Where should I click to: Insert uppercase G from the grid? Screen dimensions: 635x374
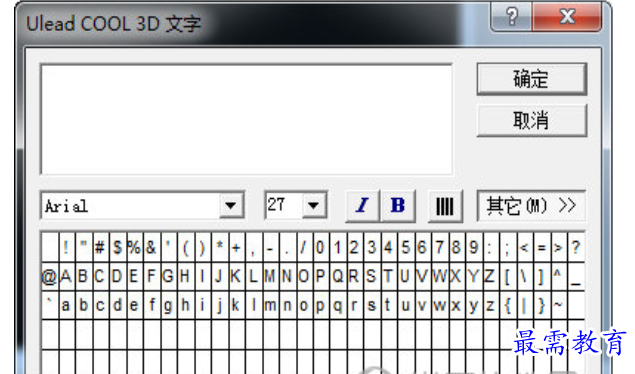tap(168, 276)
